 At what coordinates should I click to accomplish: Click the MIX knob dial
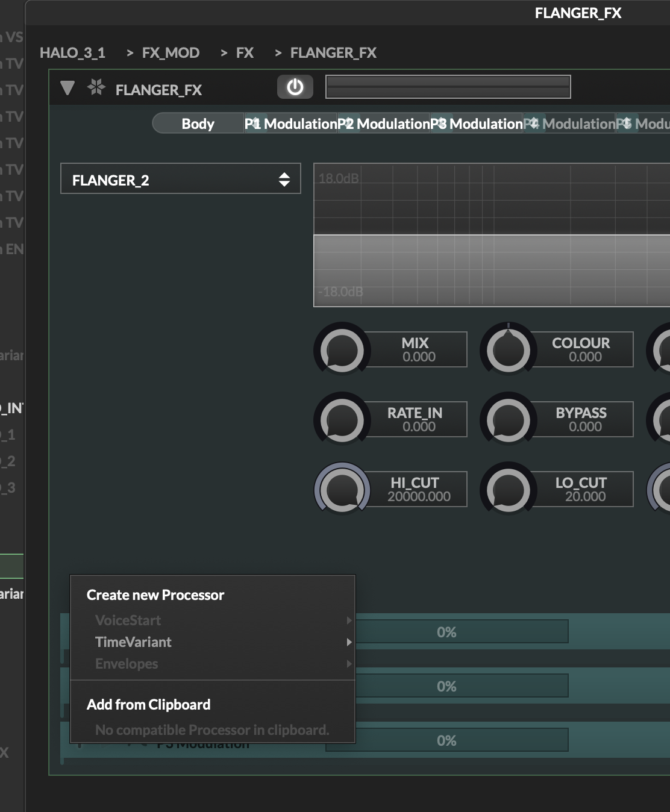pyautogui.click(x=342, y=350)
